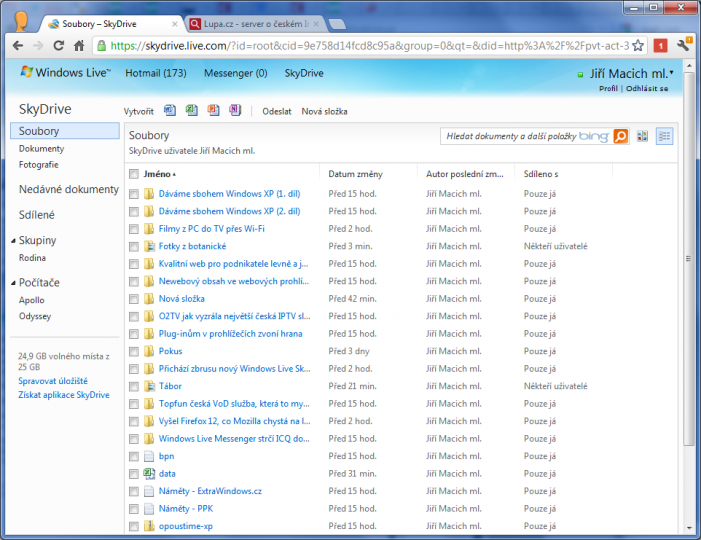
Task: Click the document icon of Náměty - PPK
Action: (149, 509)
